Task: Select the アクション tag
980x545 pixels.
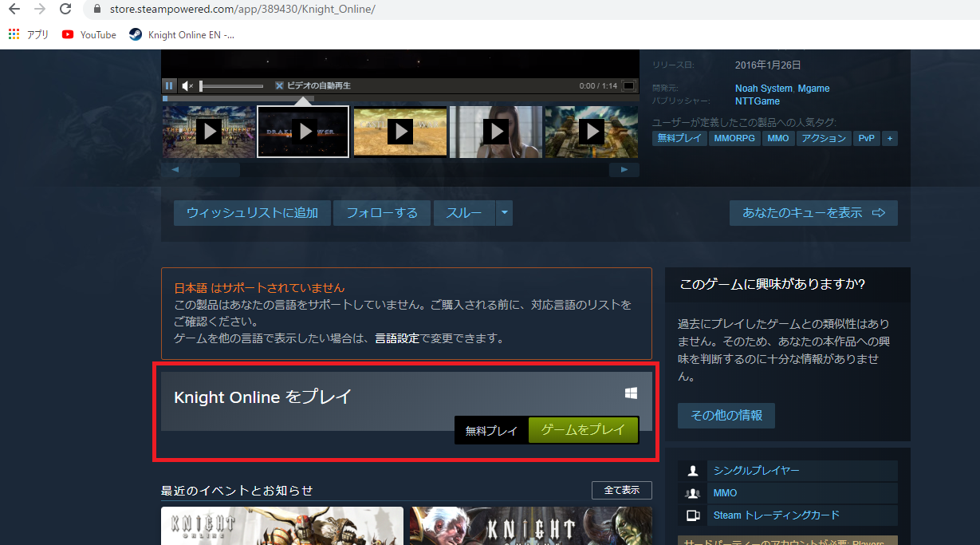Action: pos(824,138)
